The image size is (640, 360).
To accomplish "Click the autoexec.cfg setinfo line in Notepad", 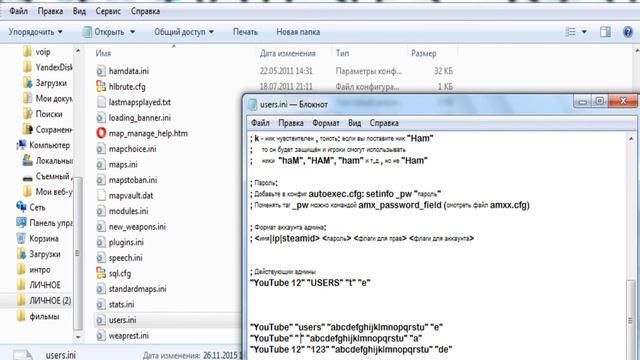I will 346,194.
